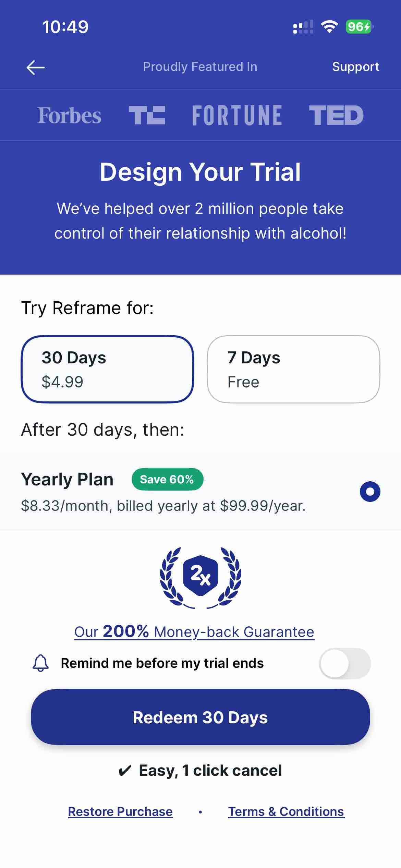This screenshot has height=868, width=401.
Task: Click the checkmark beside Easy 1 click cancel
Action: (126, 770)
